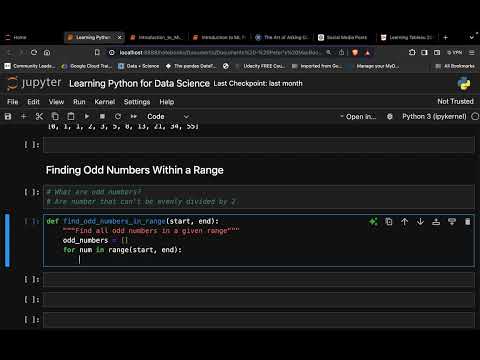Go to browser home page icon

(x=47, y=52)
